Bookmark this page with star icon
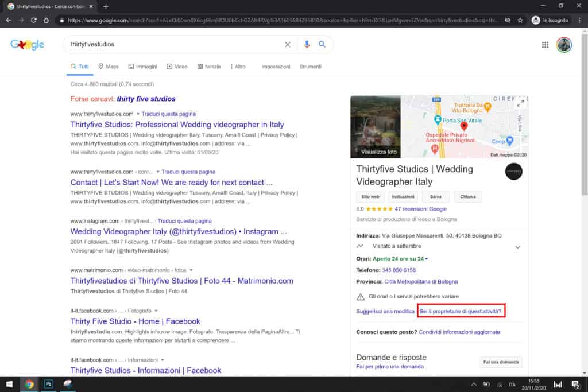Screen dimensions: 588x392 pyautogui.click(x=520, y=20)
